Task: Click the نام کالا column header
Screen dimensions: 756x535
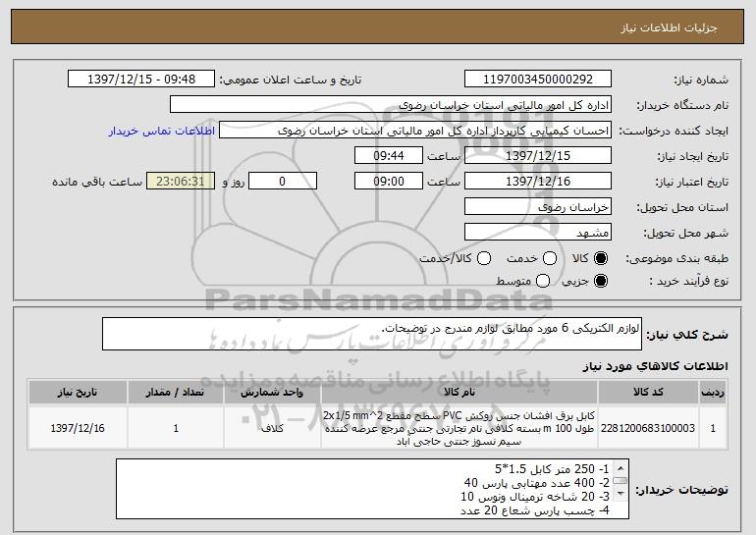Action: 459,393
